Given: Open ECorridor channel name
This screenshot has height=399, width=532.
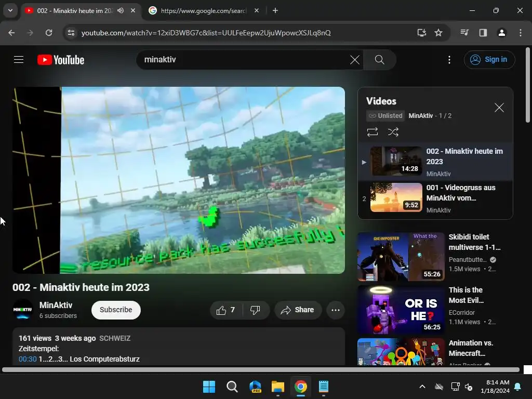Looking at the screenshot, I should pyautogui.click(x=461, y=312).
